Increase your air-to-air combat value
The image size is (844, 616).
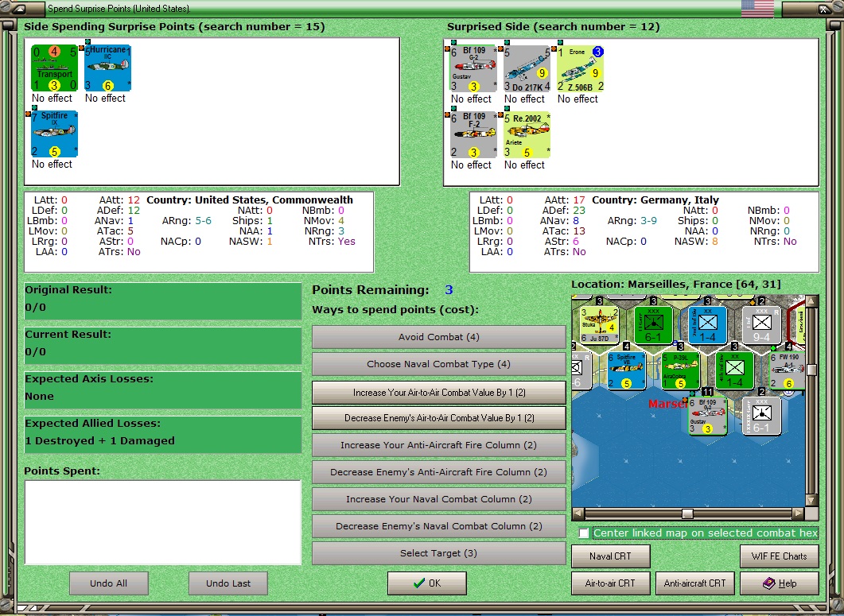pyautogui.click(x=438, y=392)
